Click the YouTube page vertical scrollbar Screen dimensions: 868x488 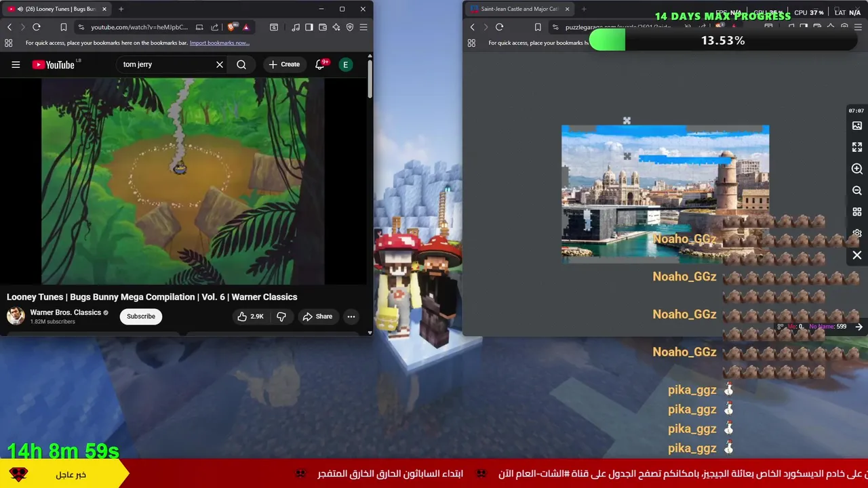click(370, 80)
